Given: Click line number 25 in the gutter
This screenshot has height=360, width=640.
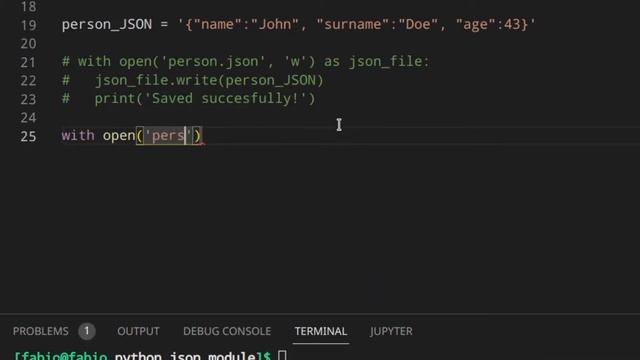Looking at the screenshot, I should (x=28, y=136).
